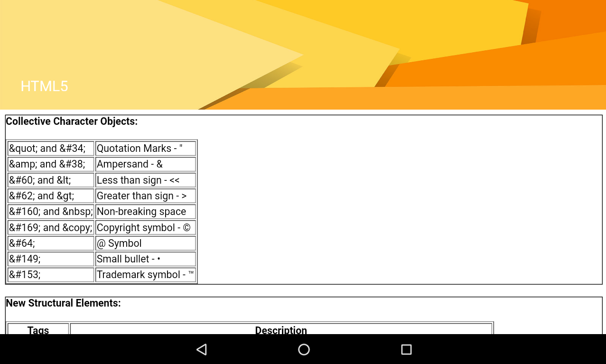Image resolution: width=606 pixels, height=364 pixels.
Task: Tap the '&#160; and &nbsp;' cell
Action: click(x=51, y=212)
